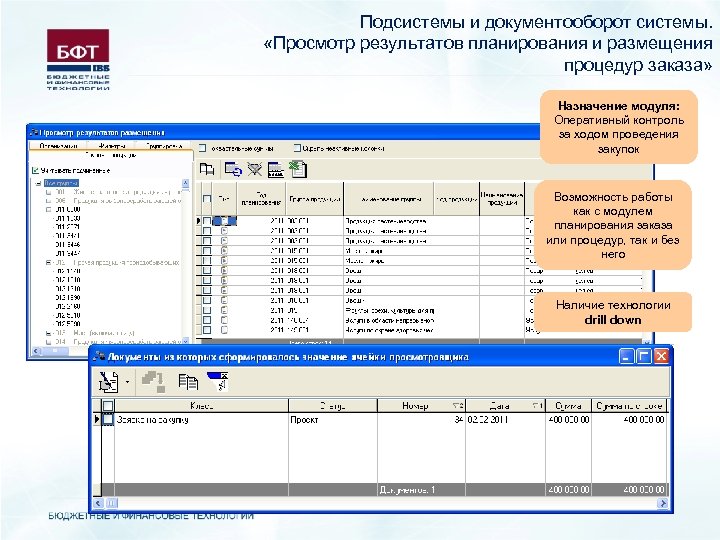This screenshot has width=720, height=540.
Task: Click the blue funnel filter icon in documents window
Action: (x=218, y=381)
